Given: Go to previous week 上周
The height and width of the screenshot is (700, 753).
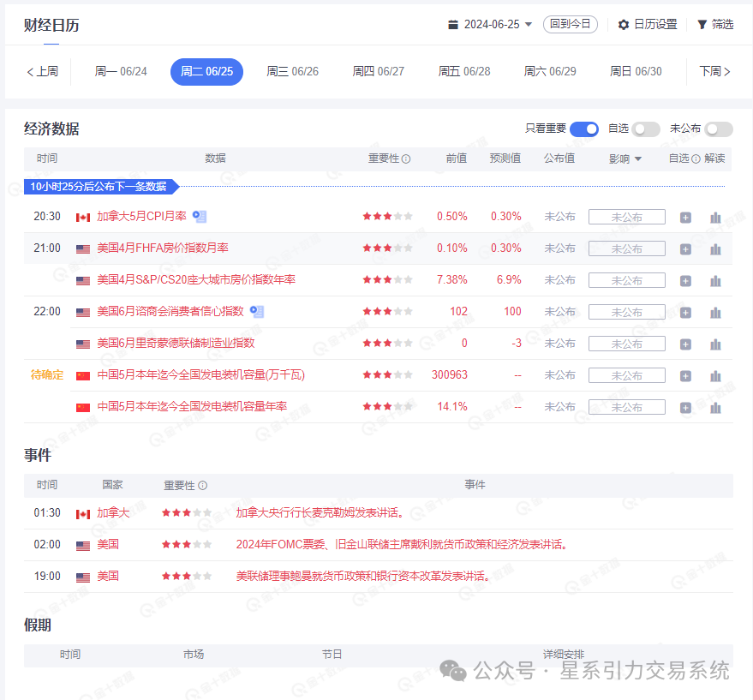Looking at the screenshot, I should [42, 72].
